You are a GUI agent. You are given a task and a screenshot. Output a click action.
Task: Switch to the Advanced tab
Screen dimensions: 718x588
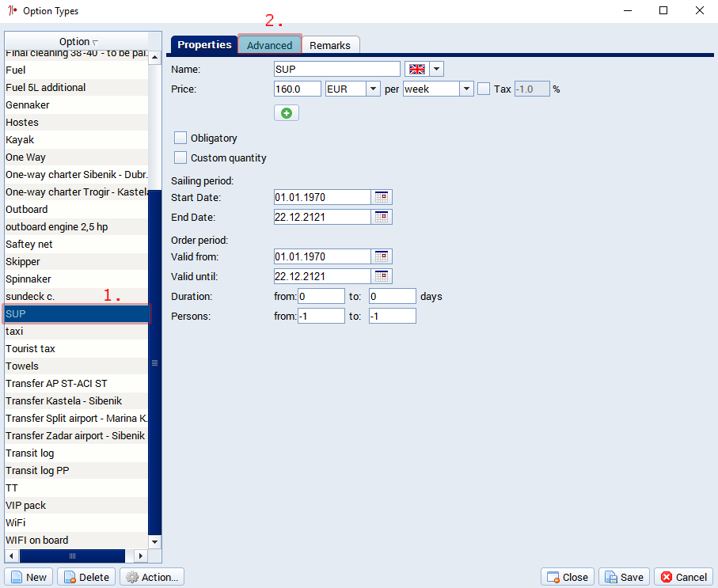click(270, 45)
